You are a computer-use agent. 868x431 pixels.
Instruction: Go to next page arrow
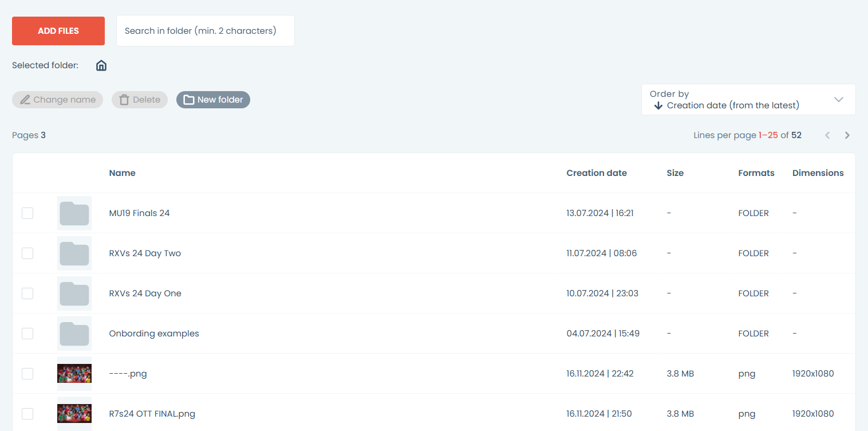(847, 135)
